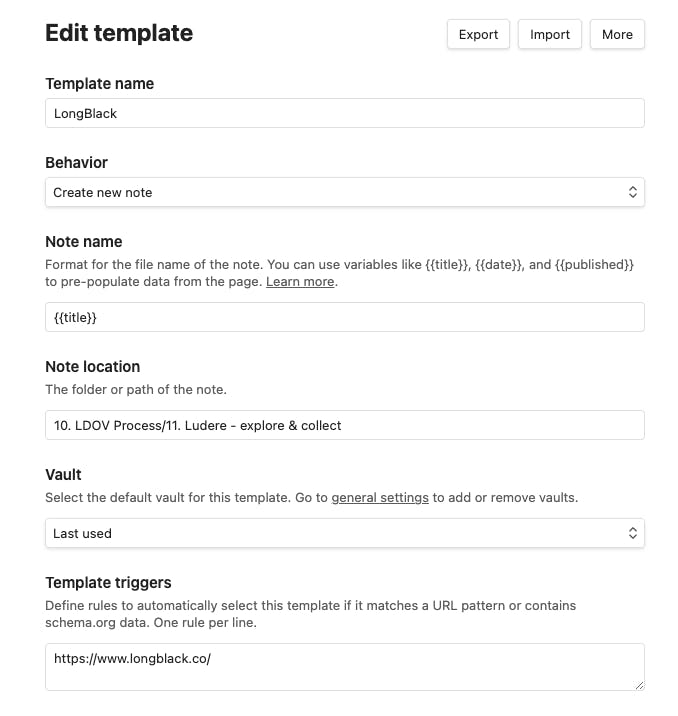Focus the Template name field containing LongBlack
Viewport: 678px width, 716px height.
345,113
